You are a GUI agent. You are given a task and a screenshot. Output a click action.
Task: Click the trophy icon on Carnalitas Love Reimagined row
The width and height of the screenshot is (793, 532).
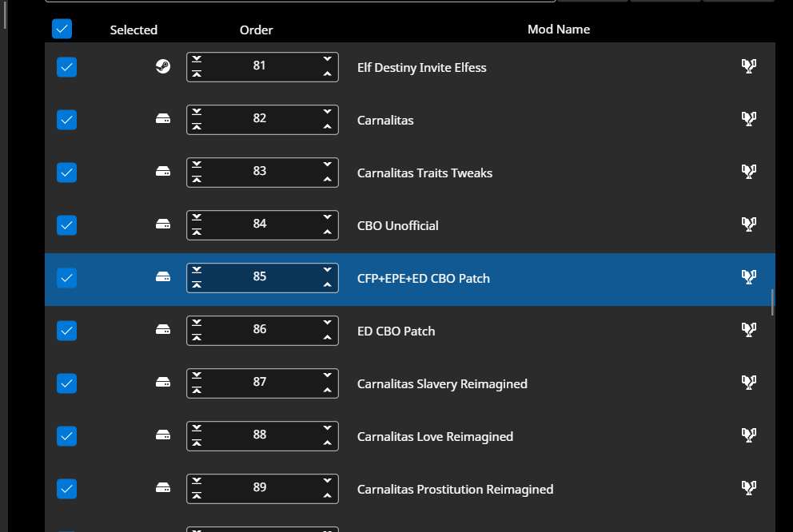tap(748, 435)
